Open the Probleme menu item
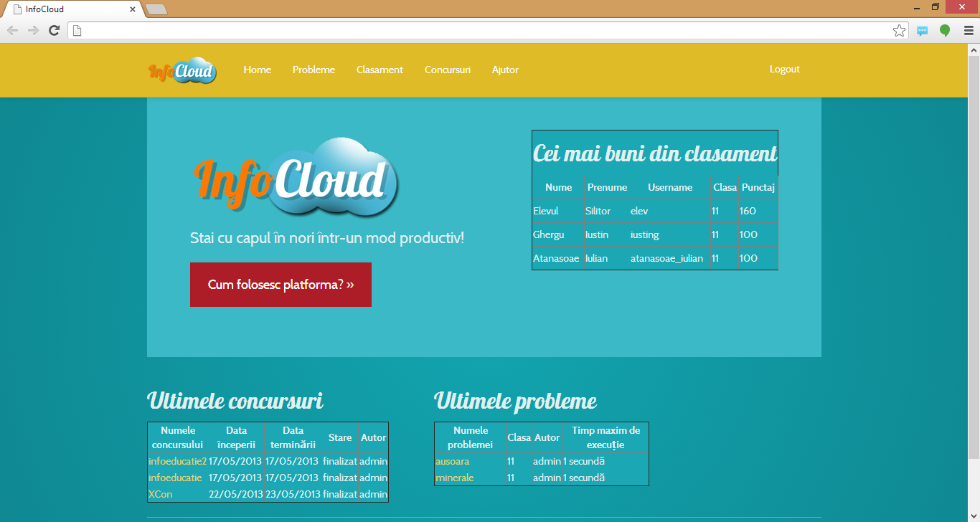This screenshot has height=522, width=980. click(x=314, y=70)
